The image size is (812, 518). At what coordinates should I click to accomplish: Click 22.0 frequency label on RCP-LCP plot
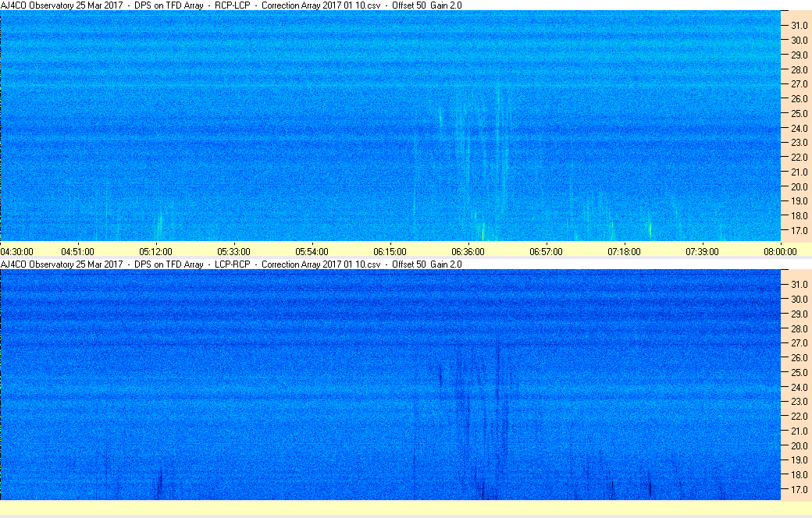[799, 158]
